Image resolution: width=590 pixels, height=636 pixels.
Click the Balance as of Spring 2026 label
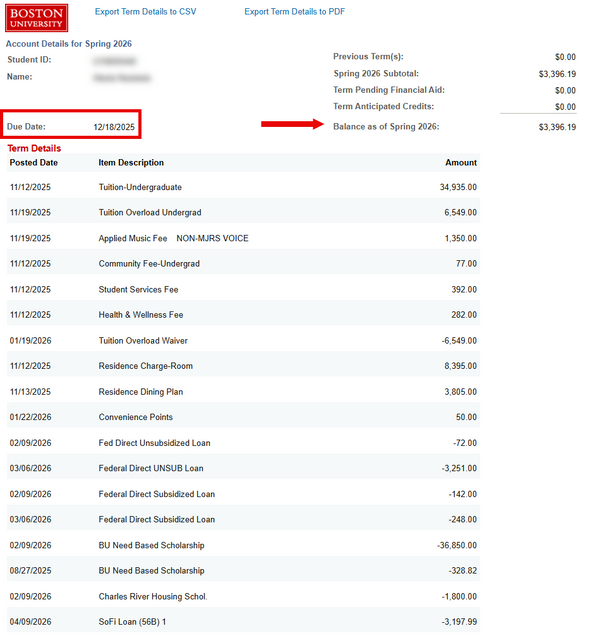coord(386,127)
